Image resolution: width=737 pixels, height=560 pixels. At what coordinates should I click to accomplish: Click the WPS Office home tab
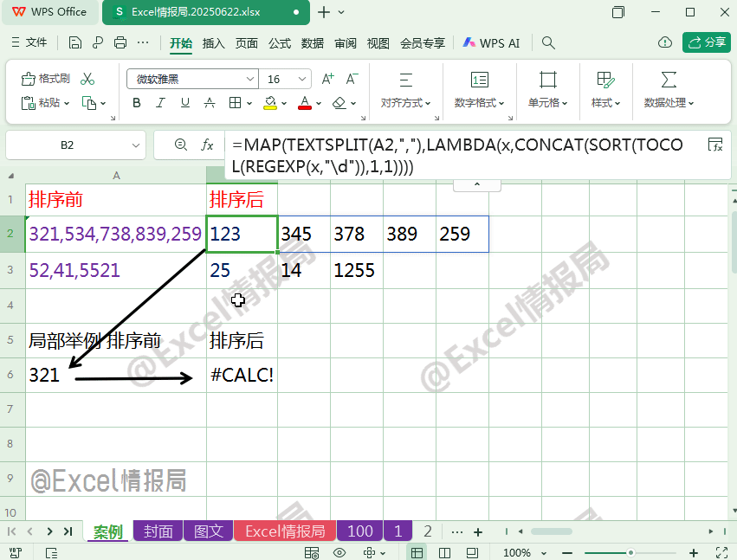pyautogui.click(x=50, y=12)
